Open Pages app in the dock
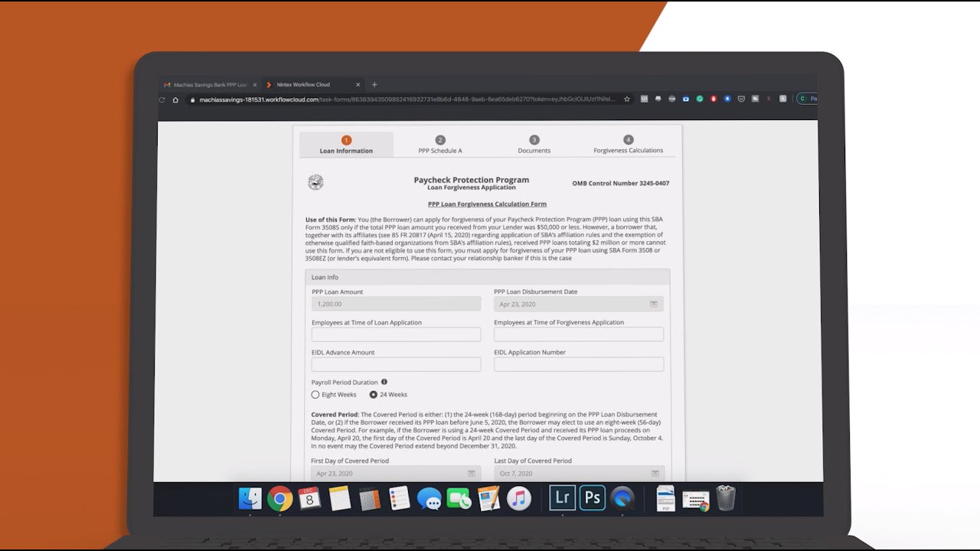Image resolution: width=980 pixels, height=551 pixels. [488, 499]
